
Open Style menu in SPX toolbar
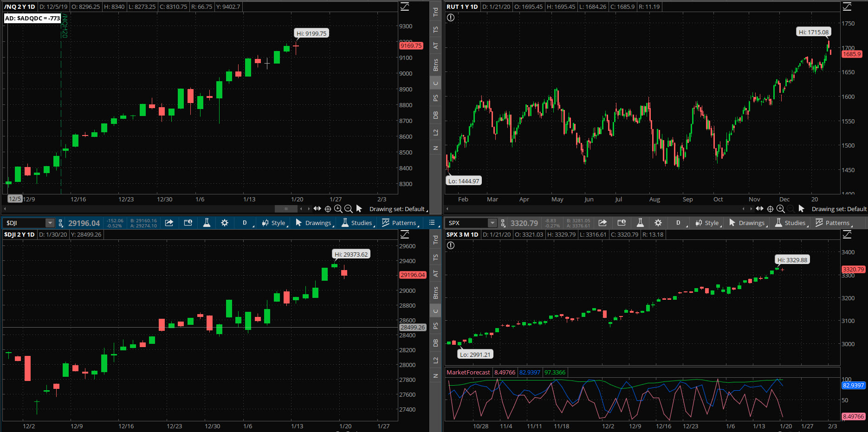click(x=708, y=223)
